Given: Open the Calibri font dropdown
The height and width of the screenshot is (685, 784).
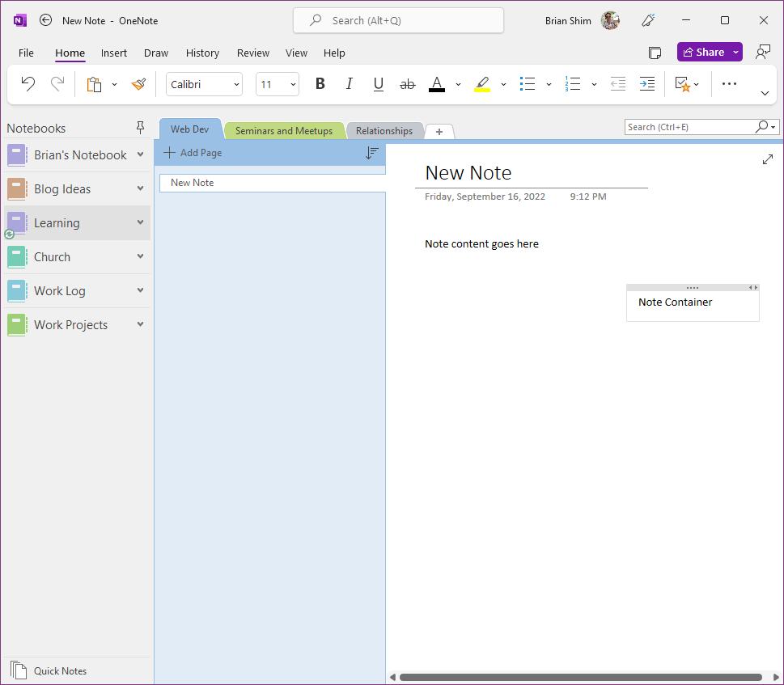Looking at the screenshot, I should click(235, 83).
